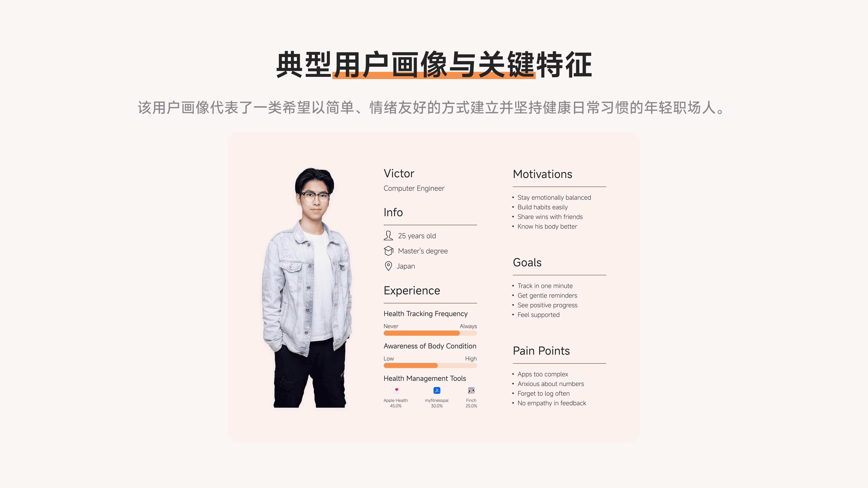Click Victor's portrait photo
Viewport: 868px width, 488px height.
pos(307,288)
